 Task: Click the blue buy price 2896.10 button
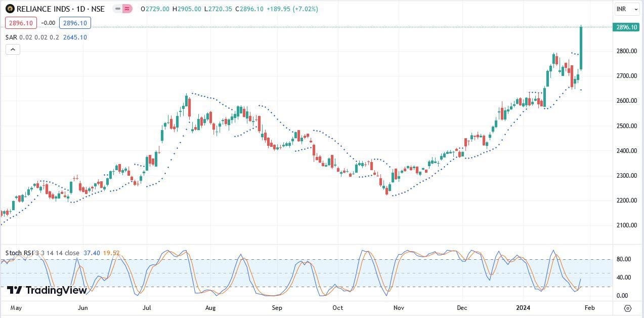coord(75,23)
